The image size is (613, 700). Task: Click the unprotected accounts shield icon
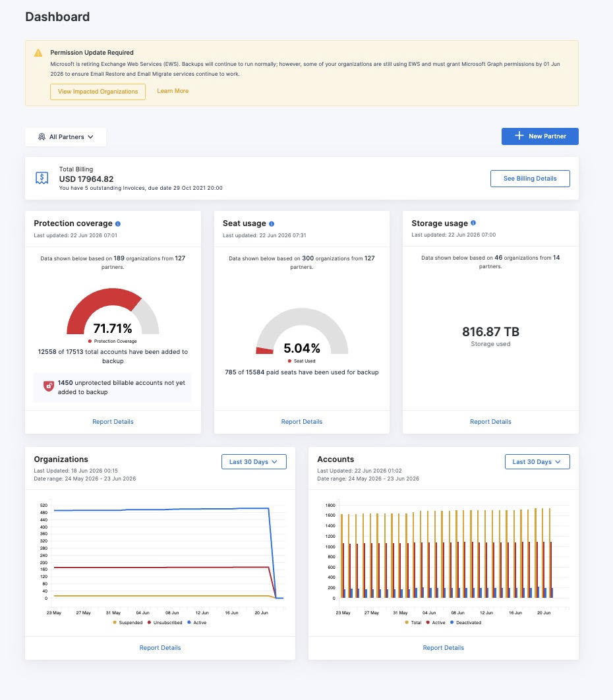tap(49, 386)
